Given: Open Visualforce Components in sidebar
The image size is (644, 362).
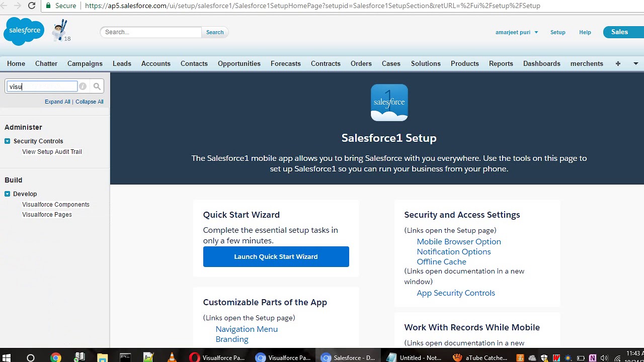Looking at the screenshot, I should 56,205.
